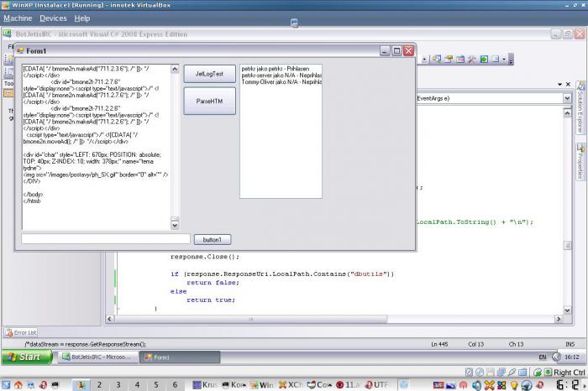Image resolution: width=588 pixels, height=391 pixels.
Task: Open active files dropdown arrow above editor
Action: click(559, 85)
